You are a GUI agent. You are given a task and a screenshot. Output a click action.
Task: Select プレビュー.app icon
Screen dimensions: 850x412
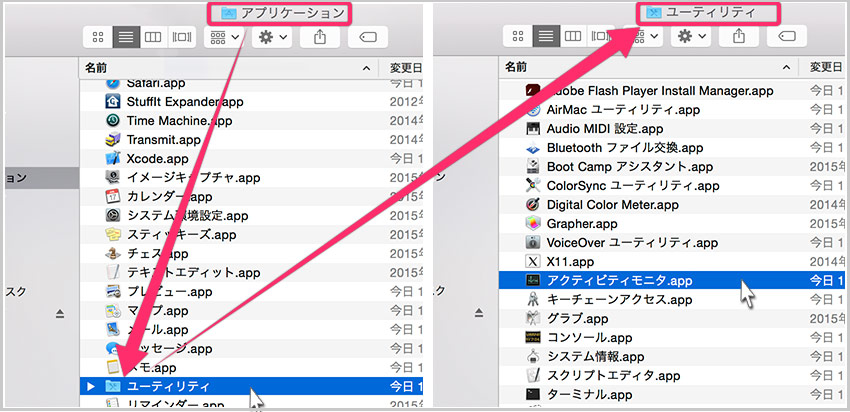click(112, 292)
